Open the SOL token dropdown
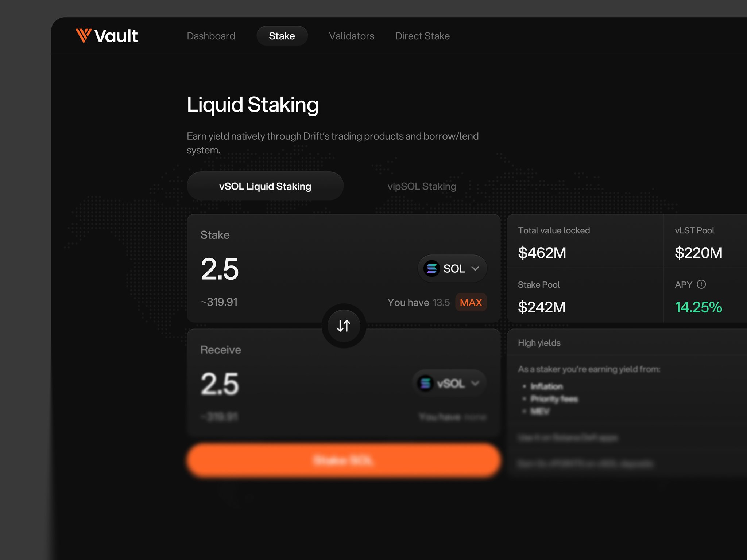The width and height of the screenshot is (747, 560). (452, 268)
